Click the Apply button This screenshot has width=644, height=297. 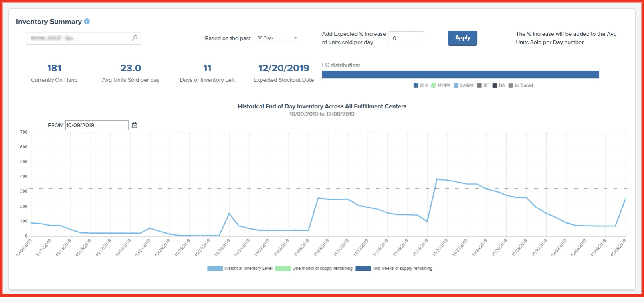pyautogui.click(x=462, y=38)
